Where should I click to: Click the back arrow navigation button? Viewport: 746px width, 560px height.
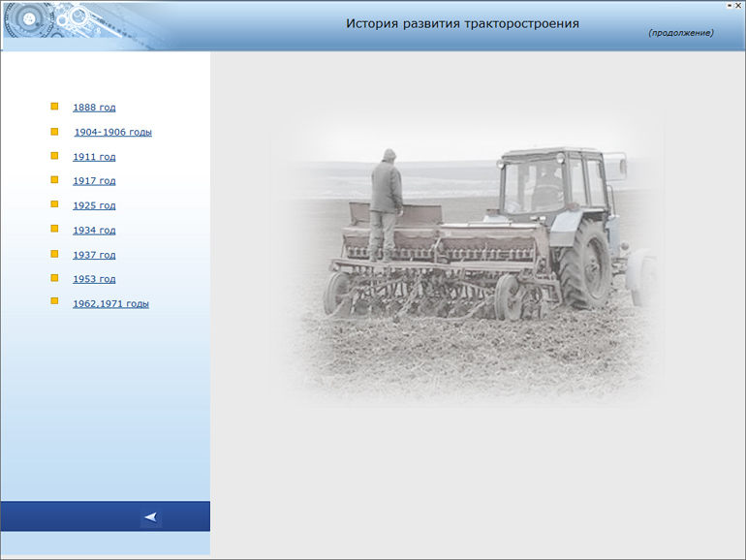tap(150, 516)
